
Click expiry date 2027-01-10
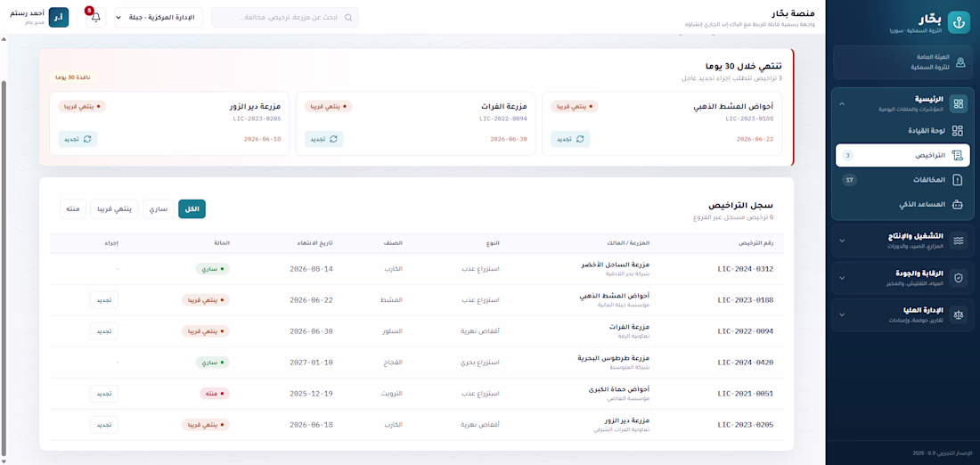[312, 363]
